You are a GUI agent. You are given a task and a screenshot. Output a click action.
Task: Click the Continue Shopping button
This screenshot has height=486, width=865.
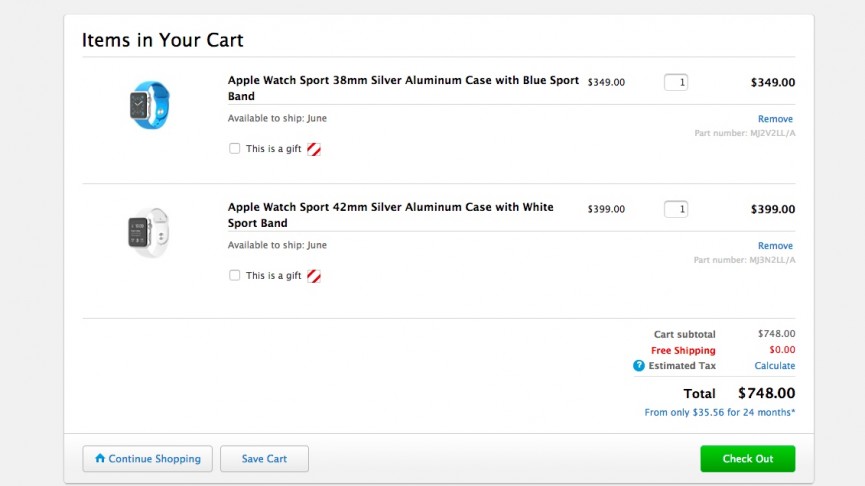pyautogui.click(x=147, y=458)
